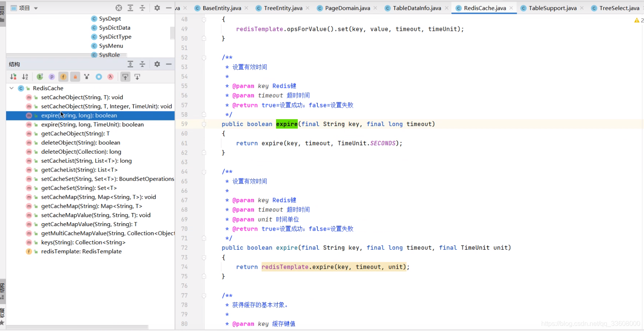Open SysDept class in project tree

coord(106,19)
